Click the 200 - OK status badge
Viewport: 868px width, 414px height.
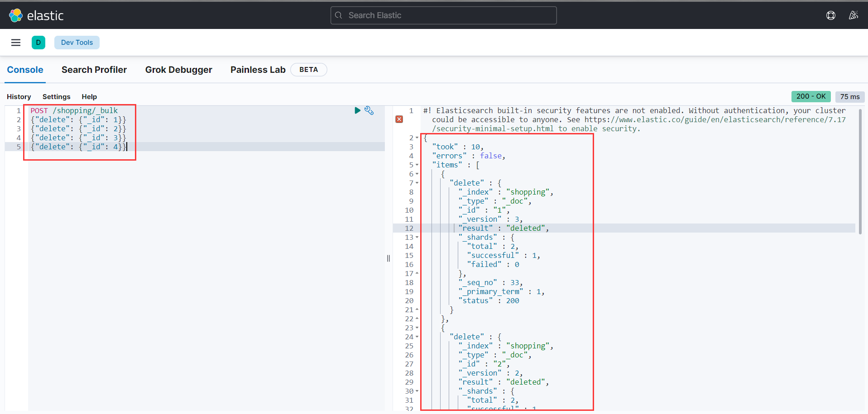click(811, 96)
